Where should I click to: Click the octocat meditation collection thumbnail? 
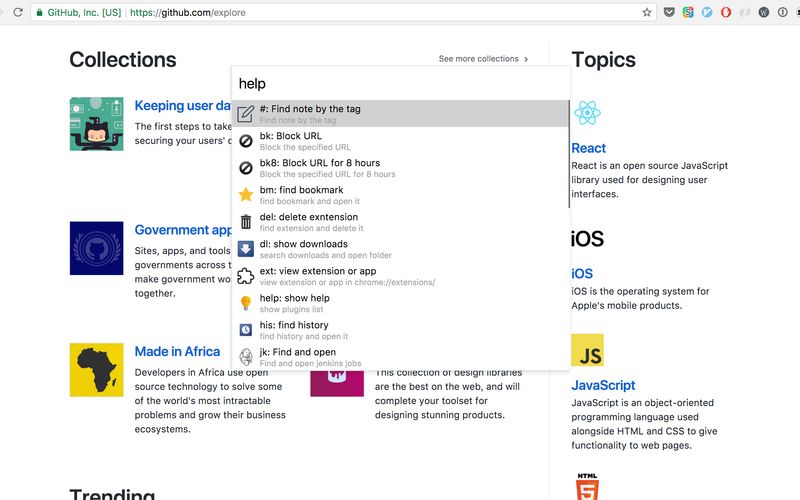pyautogui.click(x=96, y=124)
